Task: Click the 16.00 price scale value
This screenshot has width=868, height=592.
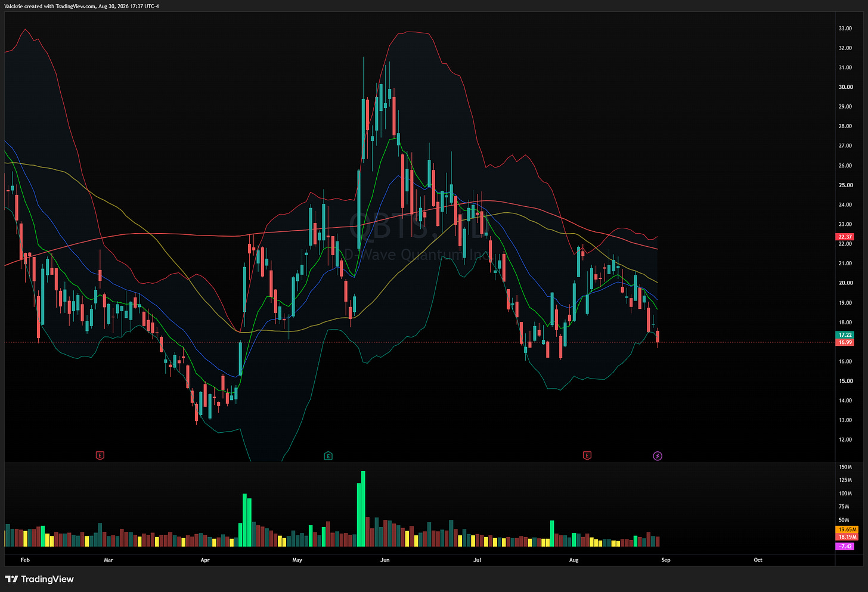Action: point(845,361)
